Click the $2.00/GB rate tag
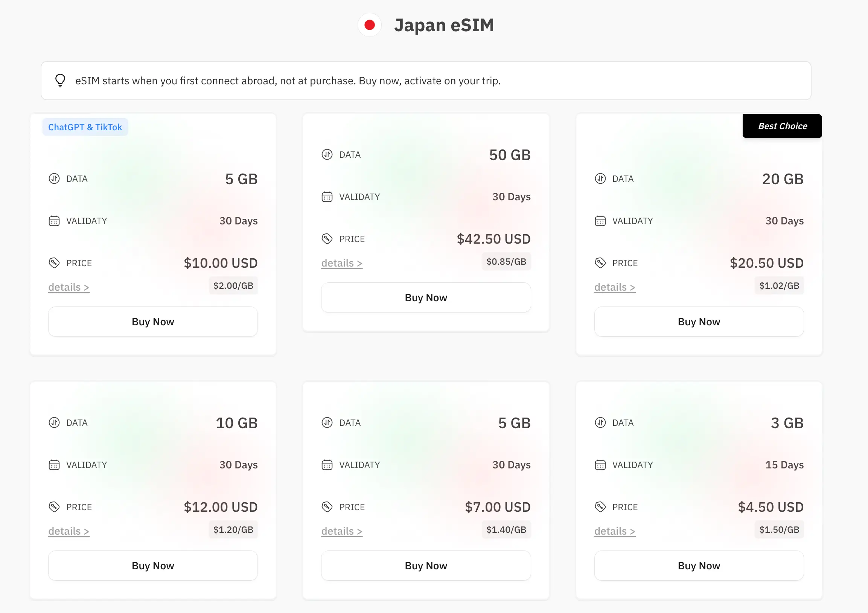The width and height of the screenshot is (868, 613). point(233,285)
